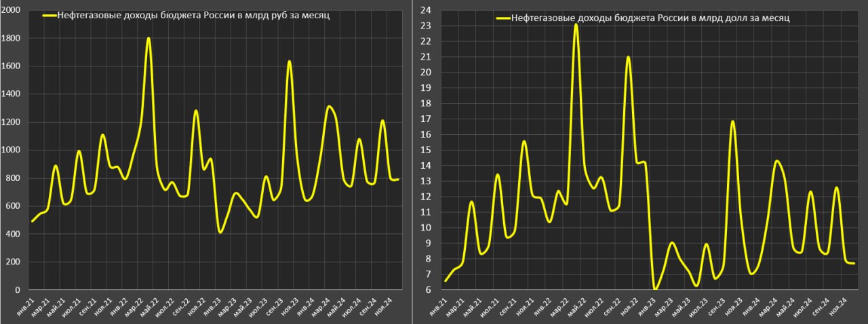The image size is (868, 324).
Task: Select the 'янв.21' marker on the ruble chart
Action: point(26,306)
